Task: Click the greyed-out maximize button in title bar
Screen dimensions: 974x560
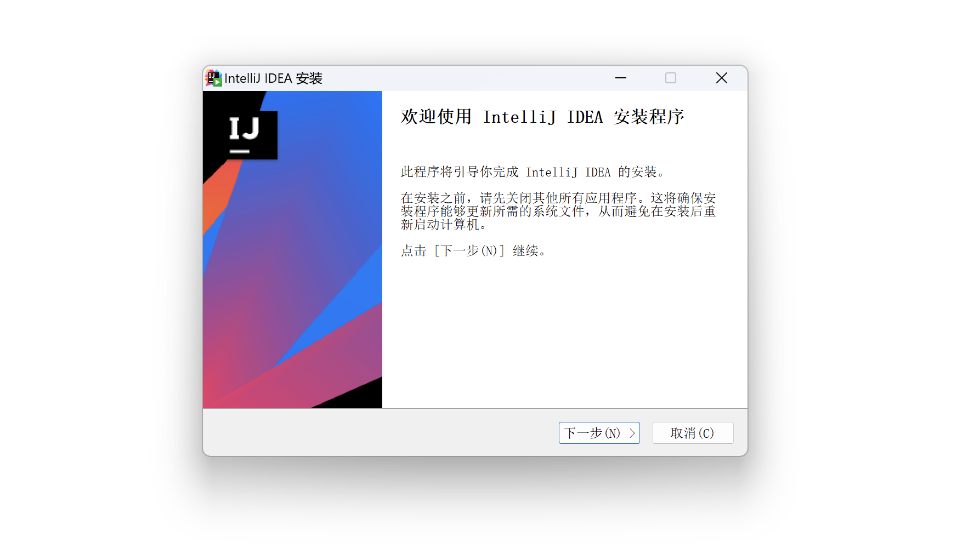Action: 671,78
